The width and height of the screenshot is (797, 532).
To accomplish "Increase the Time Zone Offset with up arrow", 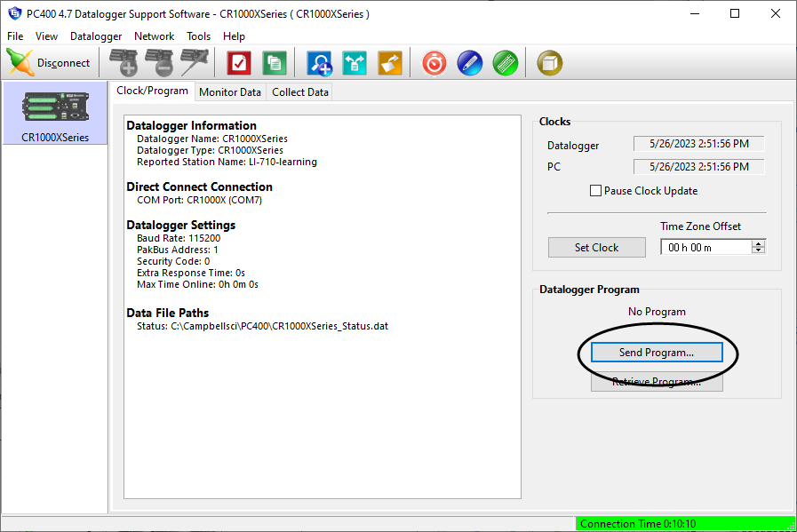I will click(758, 244).
